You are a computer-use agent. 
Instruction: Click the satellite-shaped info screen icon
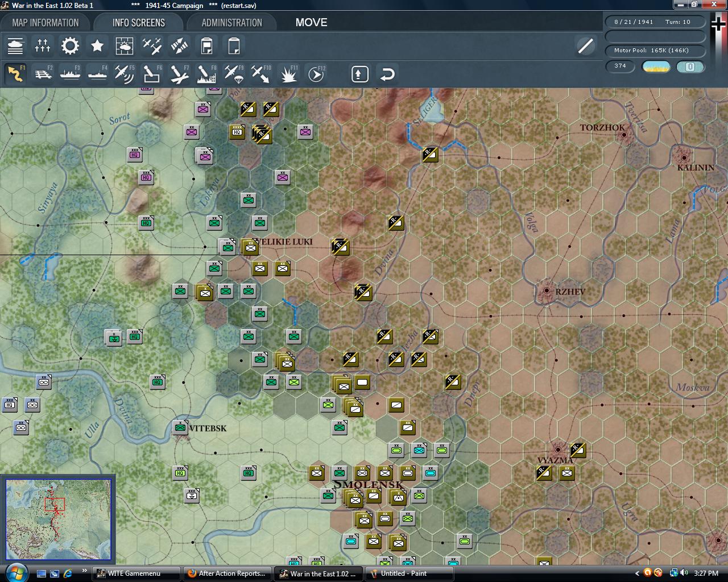179,46
